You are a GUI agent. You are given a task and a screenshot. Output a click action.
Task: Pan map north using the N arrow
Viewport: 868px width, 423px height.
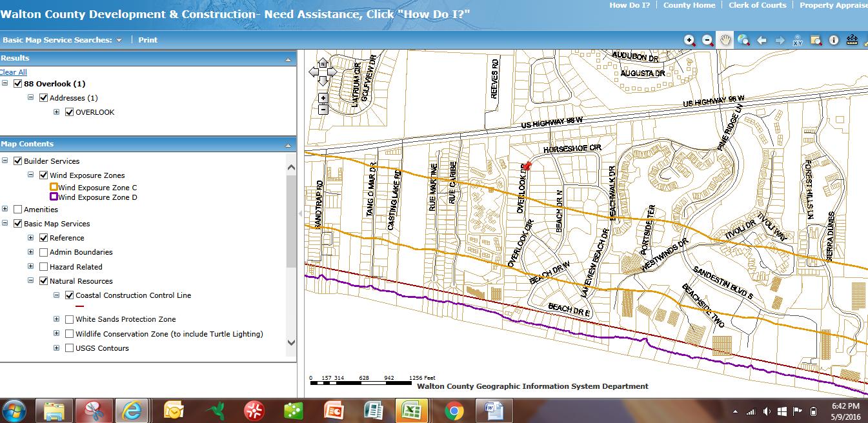323,64
